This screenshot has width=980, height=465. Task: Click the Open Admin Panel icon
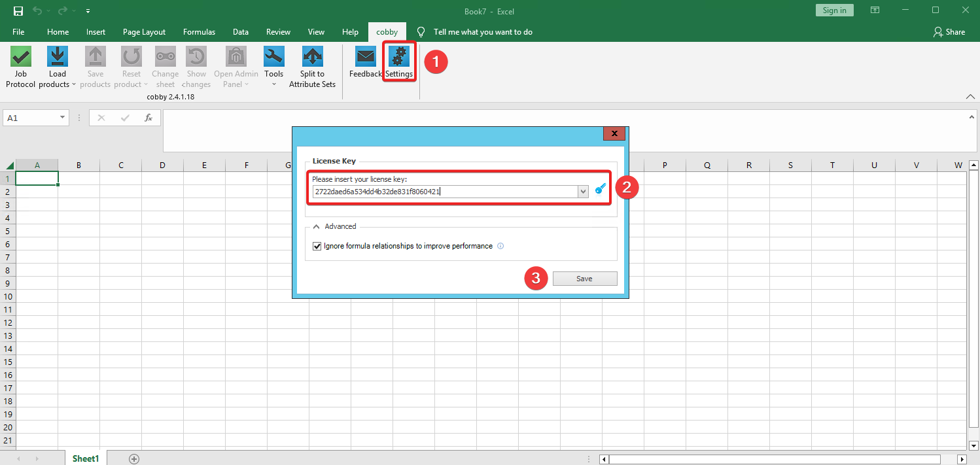pyautogui.click(x=236, y=57)
